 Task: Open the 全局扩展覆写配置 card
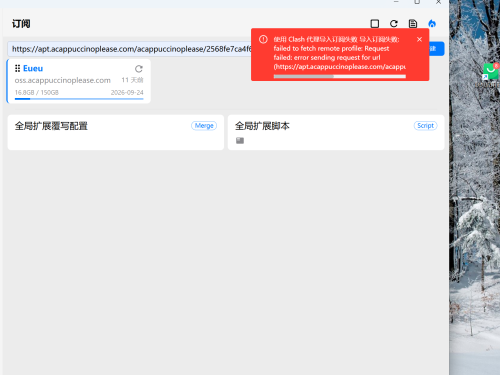click(x=116, y=132)
